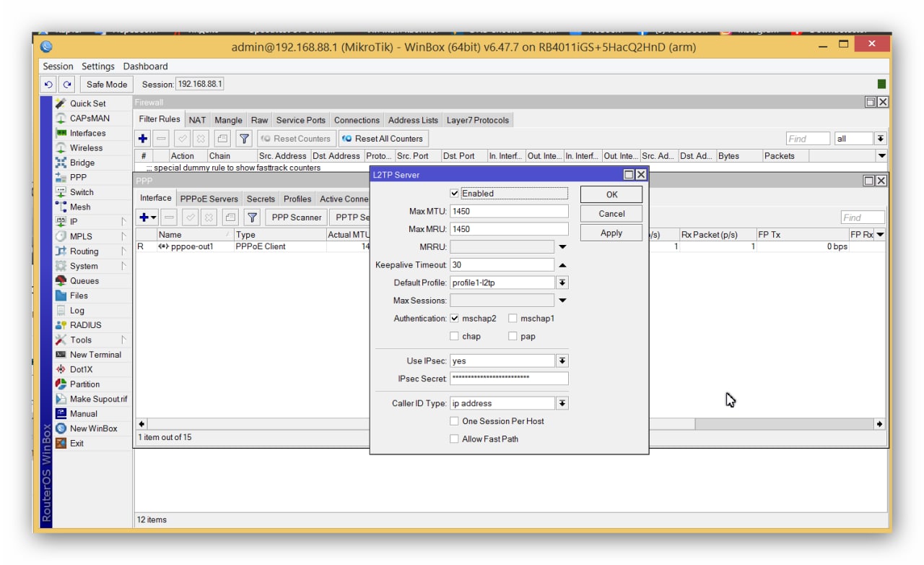Screen dimensions: 924x565
Task: Click the Firewall Find search field
Action: coord(808,139)
